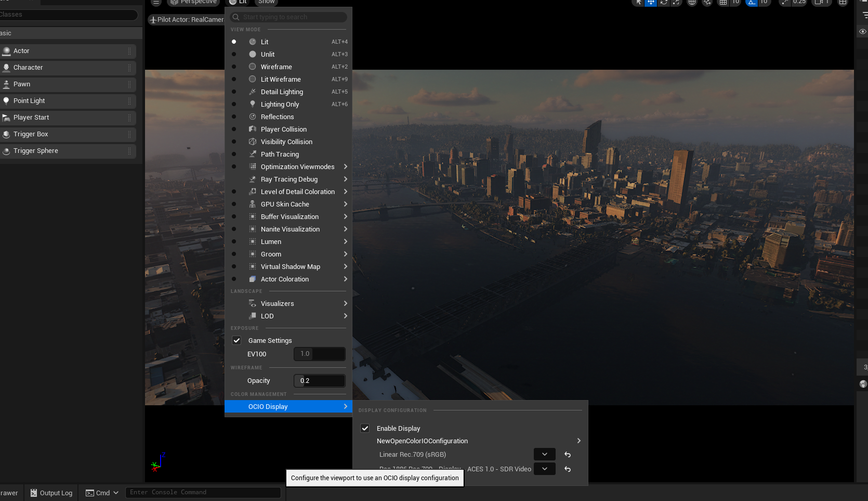Select the Trigger Sphere entry

point(68,151)
